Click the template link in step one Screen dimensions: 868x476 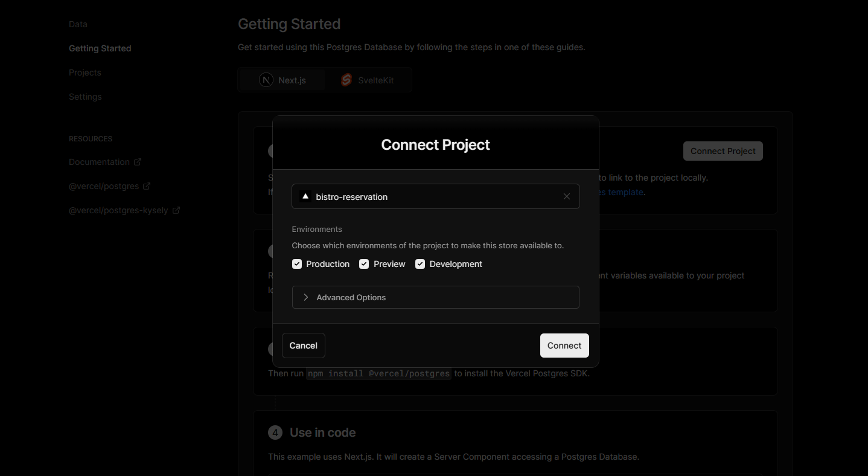pos(621,192)
